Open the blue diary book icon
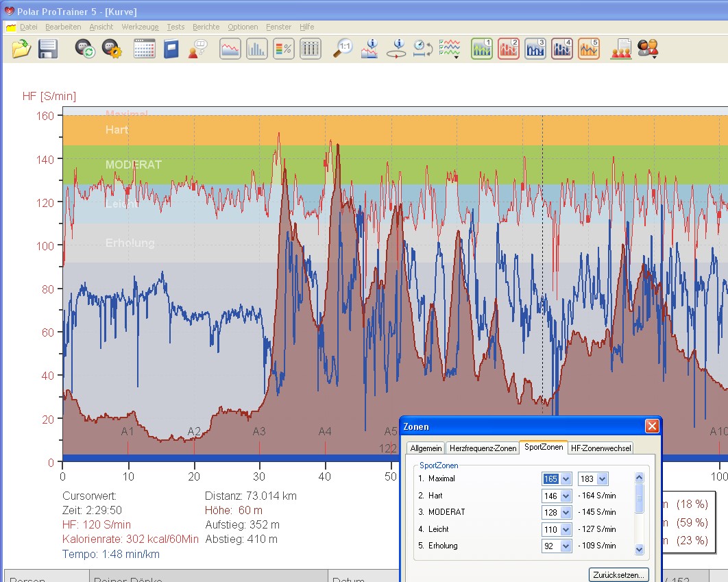Screen dimensions: 728x582 click(x=171, y=49)
